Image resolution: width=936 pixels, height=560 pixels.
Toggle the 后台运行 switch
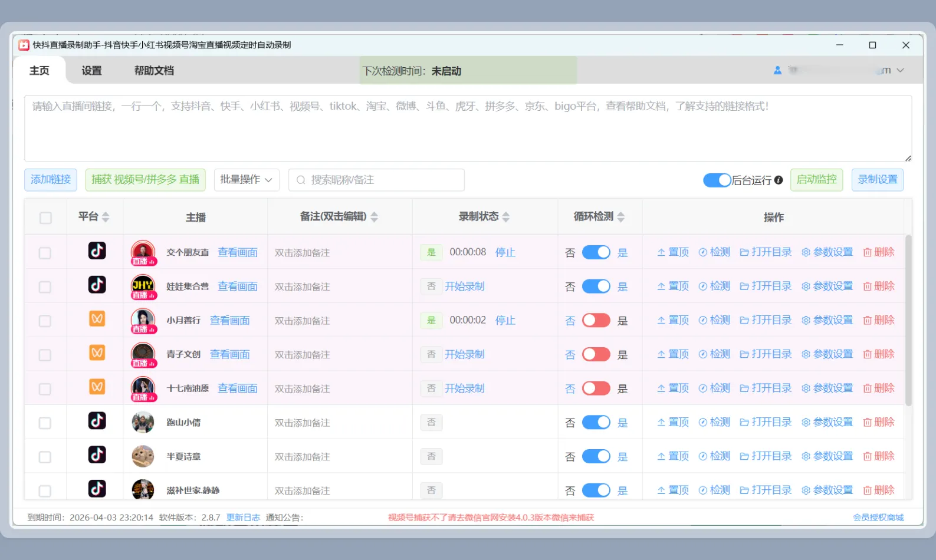[x=717, y=180]
